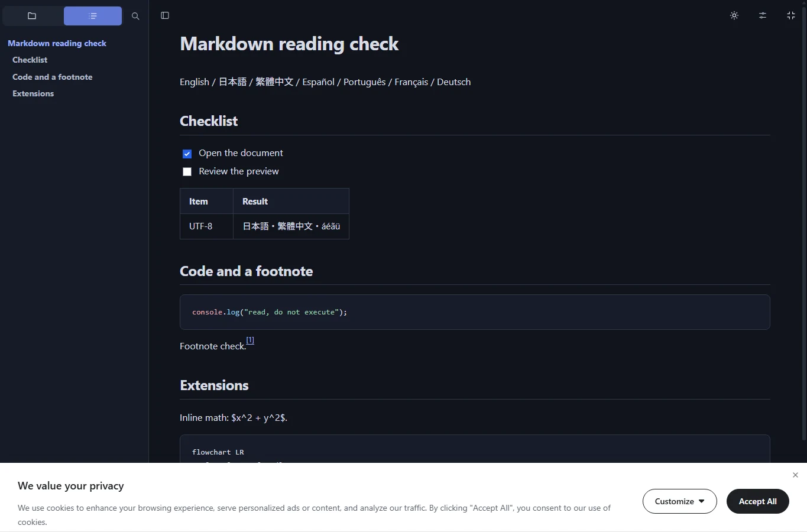Uncheck the Open the document checkbox
The width and height of the screenshot is (807, 532).
187,154
